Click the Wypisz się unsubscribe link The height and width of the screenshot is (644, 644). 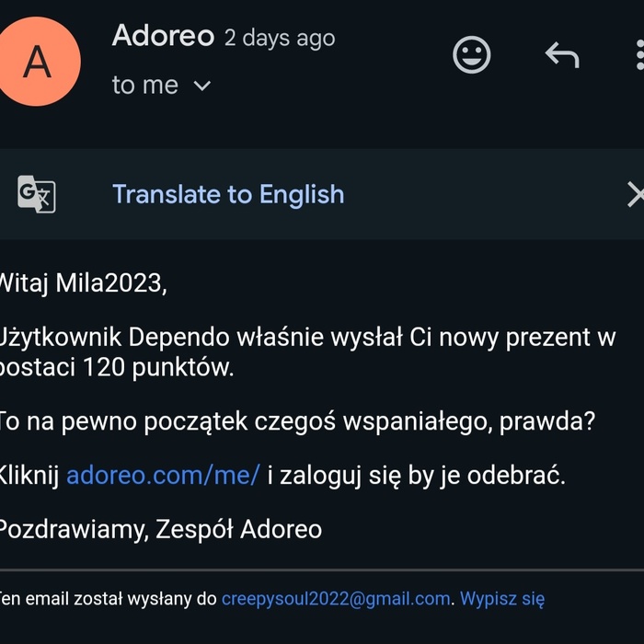(x=502, y=599)
